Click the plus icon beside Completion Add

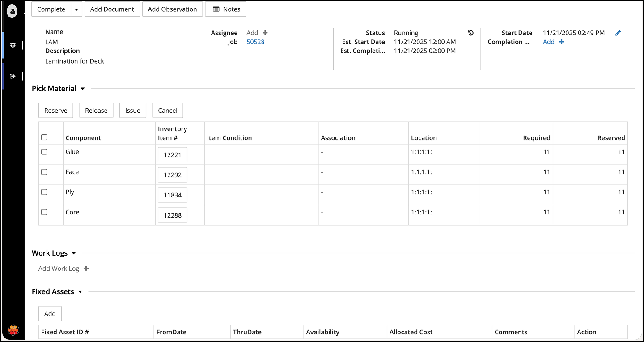(562, 42)
